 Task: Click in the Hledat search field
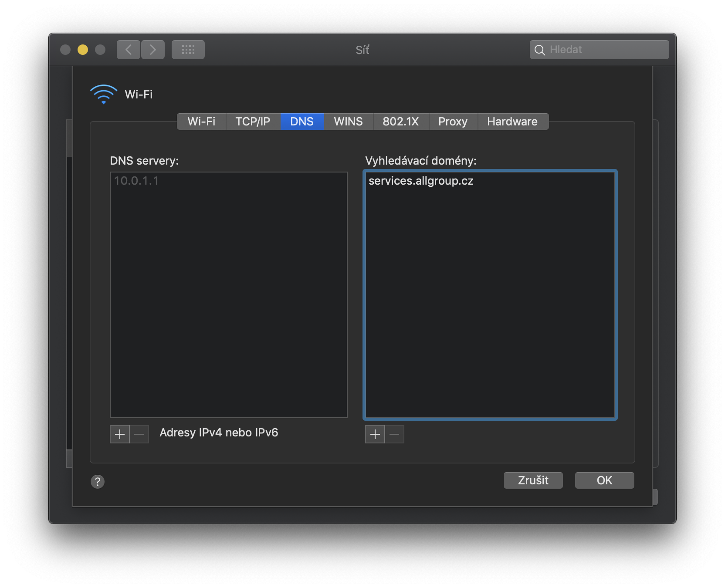(606, 50)
